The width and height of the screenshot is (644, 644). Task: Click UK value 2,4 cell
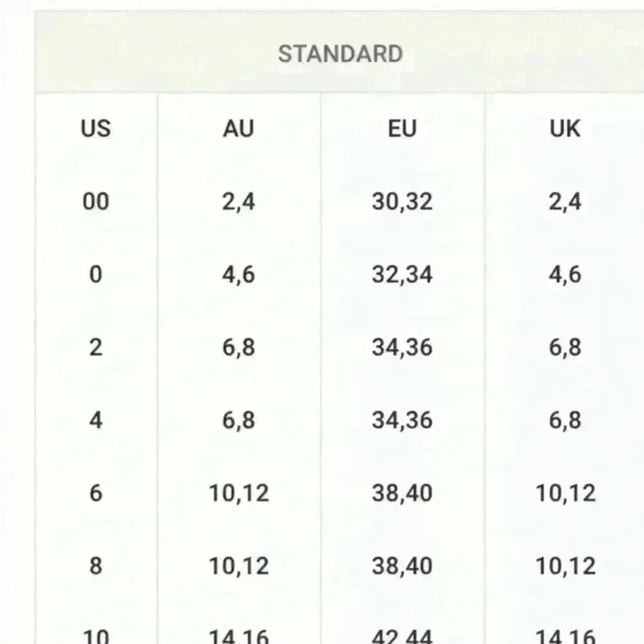[565, 202]
